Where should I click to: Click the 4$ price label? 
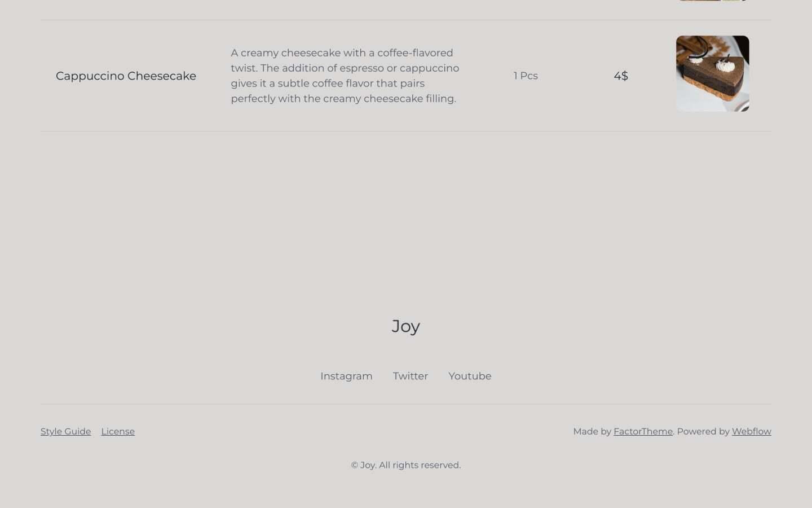pyautogui.click(x=621, y=76)
